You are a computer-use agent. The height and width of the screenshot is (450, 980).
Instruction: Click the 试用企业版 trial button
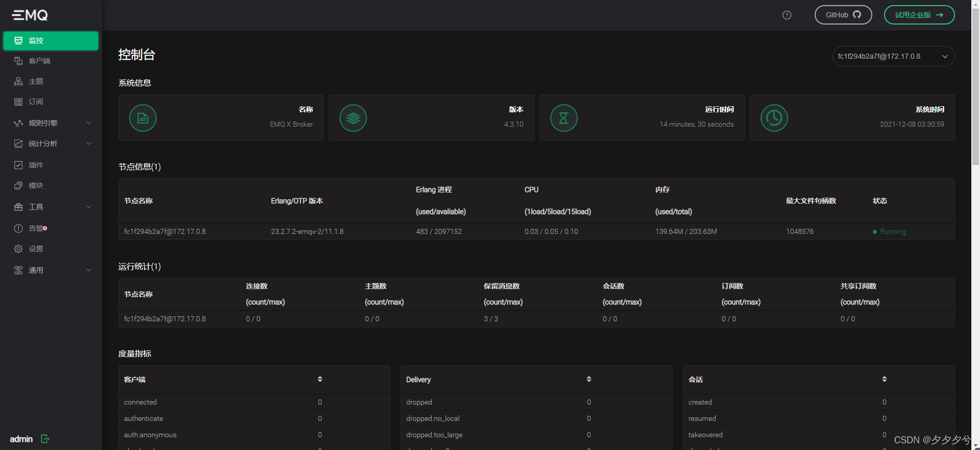point(919,15)
